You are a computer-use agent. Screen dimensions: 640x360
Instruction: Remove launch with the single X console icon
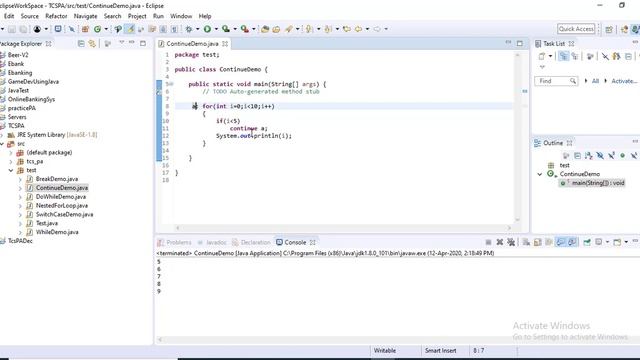pos(500,242)
